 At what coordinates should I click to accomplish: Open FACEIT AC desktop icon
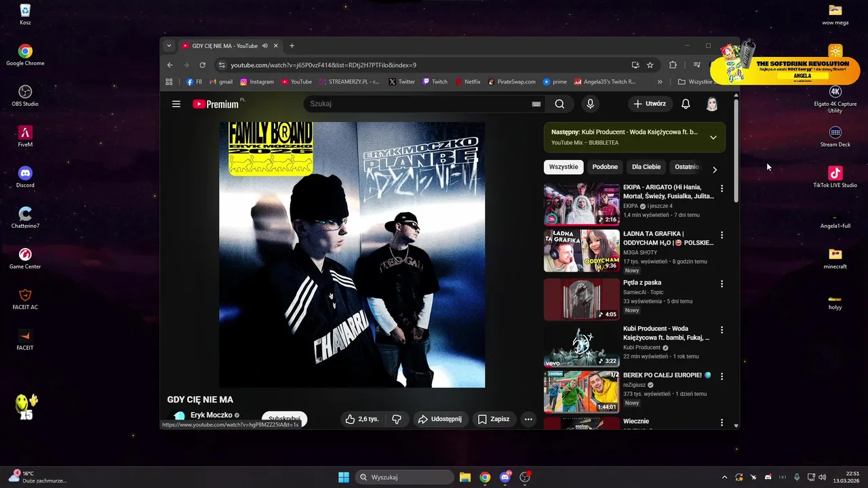coord(25,298)
